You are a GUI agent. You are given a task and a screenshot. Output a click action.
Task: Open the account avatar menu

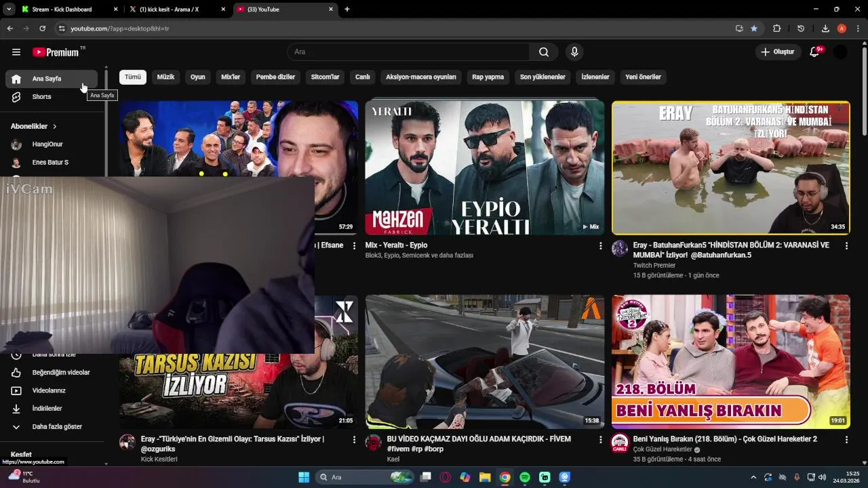pyautogui.click(x=840, y=52)
